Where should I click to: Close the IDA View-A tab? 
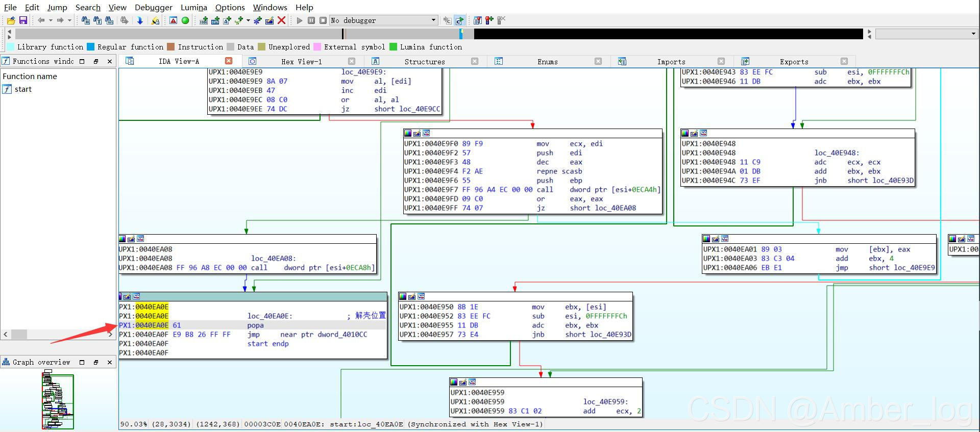(229, 61)
